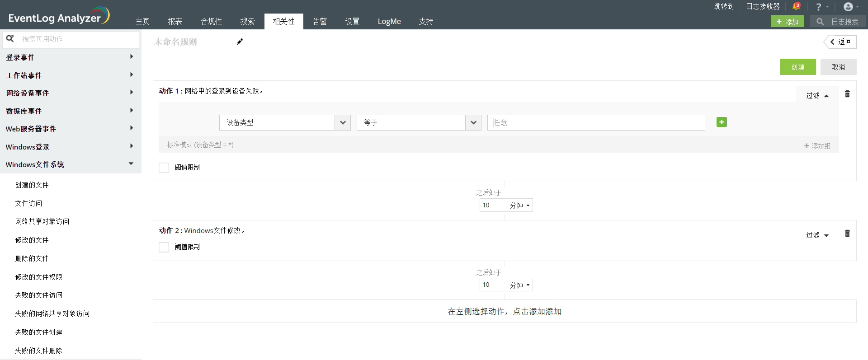This screenshot has height=360, width=868.
Task: Click the green 添加 button in the header
Action: [788, 21]
